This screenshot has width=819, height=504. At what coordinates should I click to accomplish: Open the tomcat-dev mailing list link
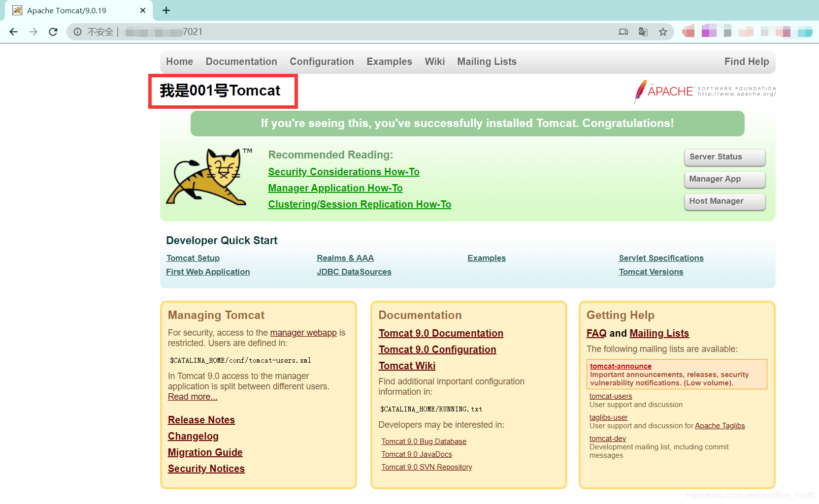click(608, 439)
